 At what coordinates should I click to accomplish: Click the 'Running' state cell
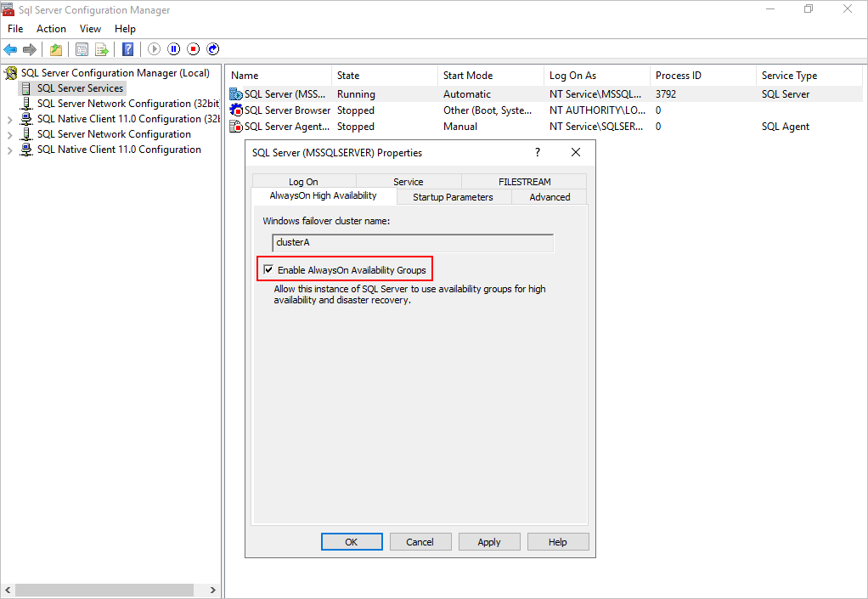(x=356, y=94)
